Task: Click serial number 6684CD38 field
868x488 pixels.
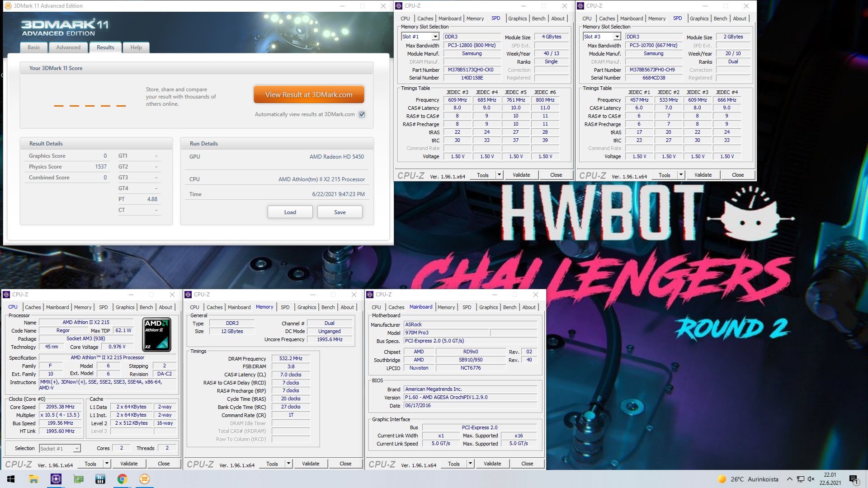Action: click(x=654, y=78)
